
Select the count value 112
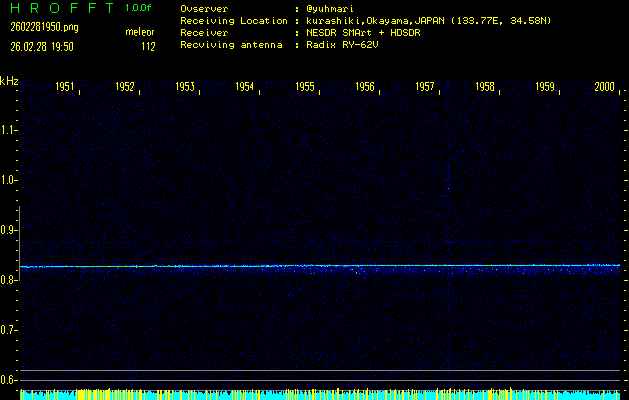(x=147, y=45)
